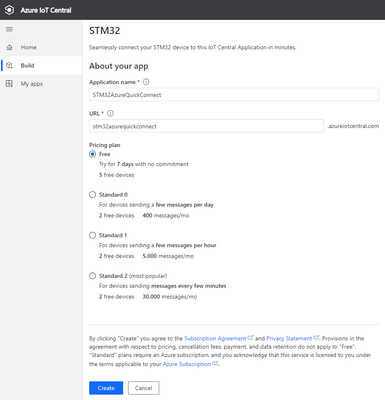Click the Build icon in sidebar
The image size is (385, 400).
9,65
